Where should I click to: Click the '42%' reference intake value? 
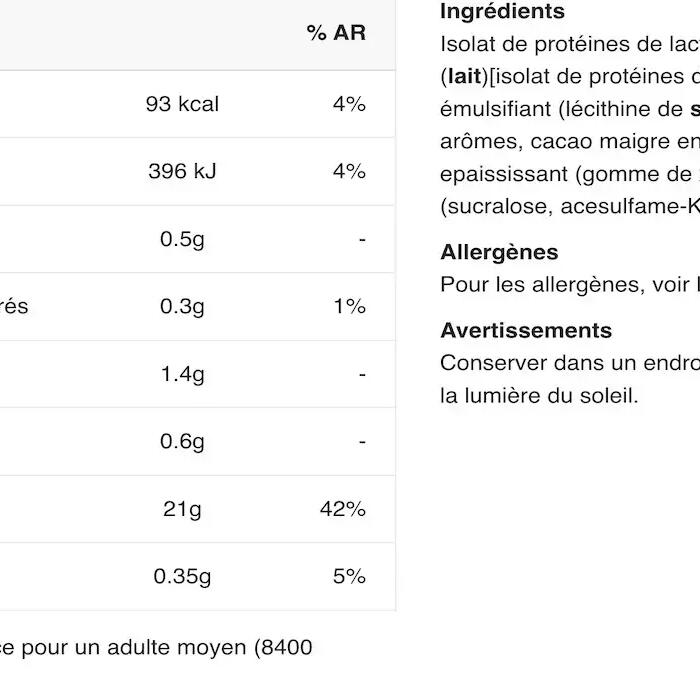(343, 509)
